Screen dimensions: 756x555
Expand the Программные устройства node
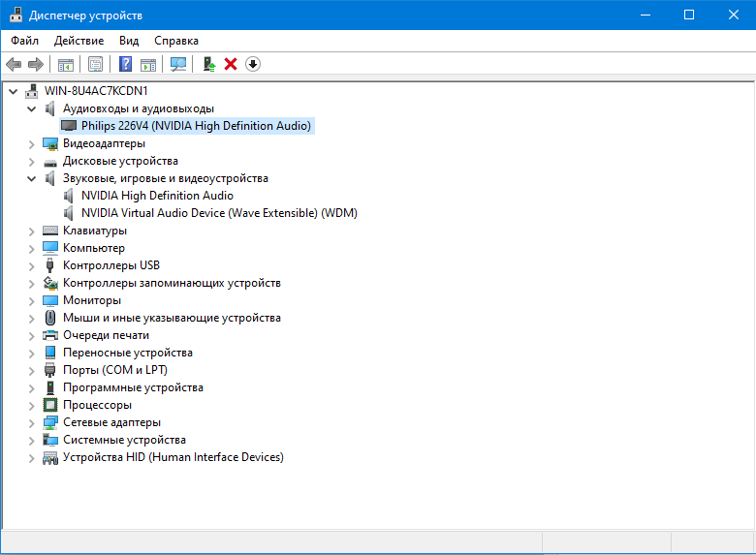31,388
